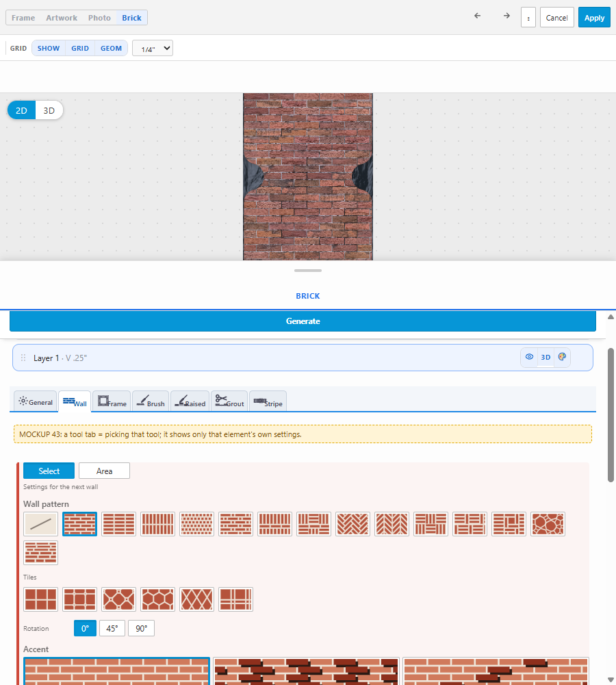This screenshot has width=616, height=685.
Task: Open the Stripe tool tab
Action: pyautogui.click(x=268, y=401)
